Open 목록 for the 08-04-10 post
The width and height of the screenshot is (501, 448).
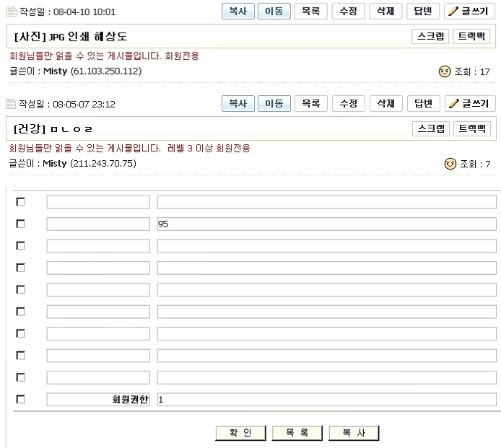click(x=311, y=12)
